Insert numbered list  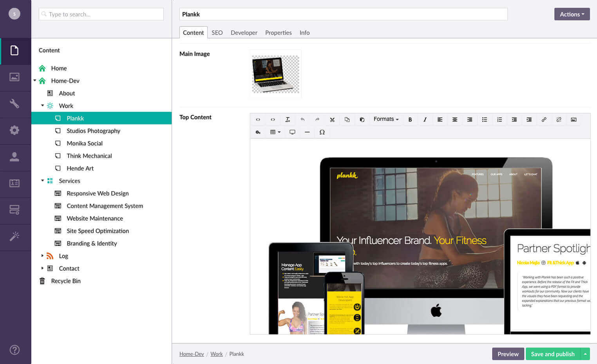click(499, 120)
